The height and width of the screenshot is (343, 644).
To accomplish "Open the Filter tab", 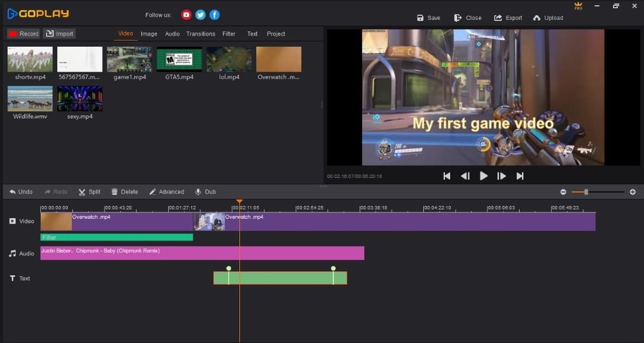I will pos(229,34).
